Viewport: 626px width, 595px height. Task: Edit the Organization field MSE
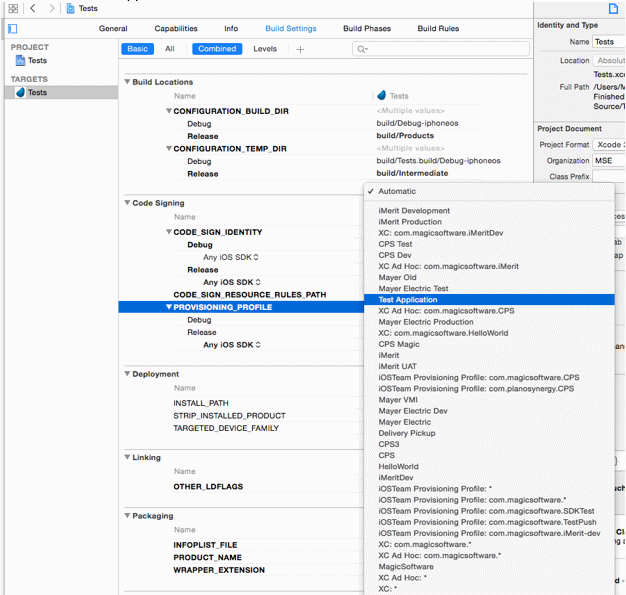pos(608,161)
